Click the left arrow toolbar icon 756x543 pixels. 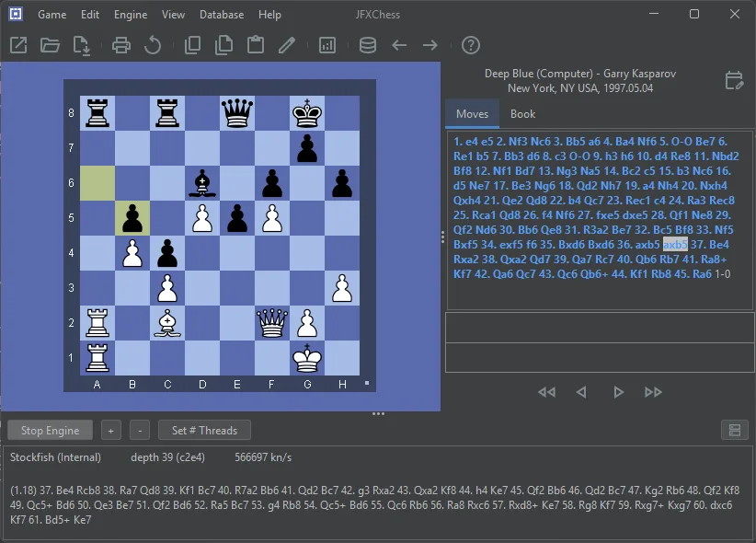click(399, 45)
